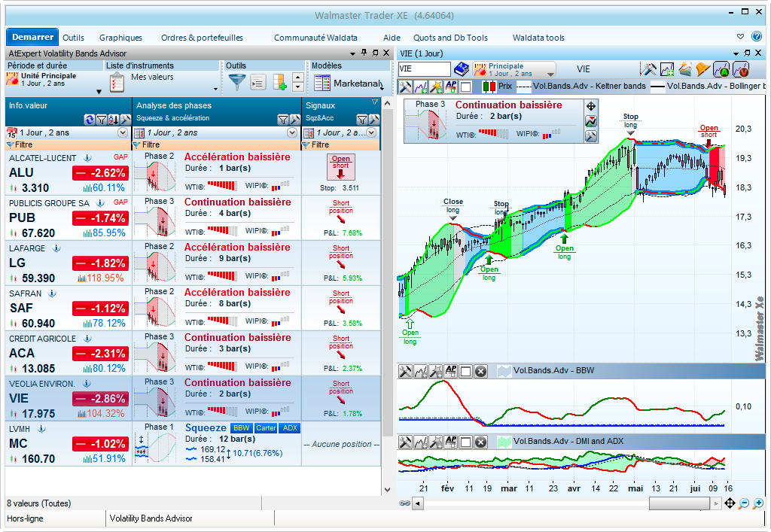This screenshot has width=771, height=532.
Task: Toggle the red V chart button
Action: pos(741,70)
